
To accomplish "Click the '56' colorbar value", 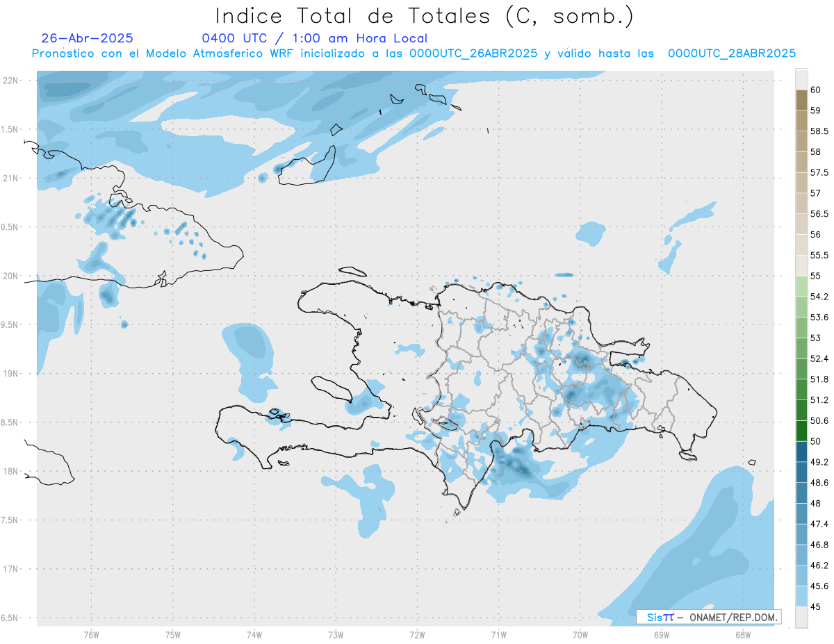I will (x=816, y=234).
